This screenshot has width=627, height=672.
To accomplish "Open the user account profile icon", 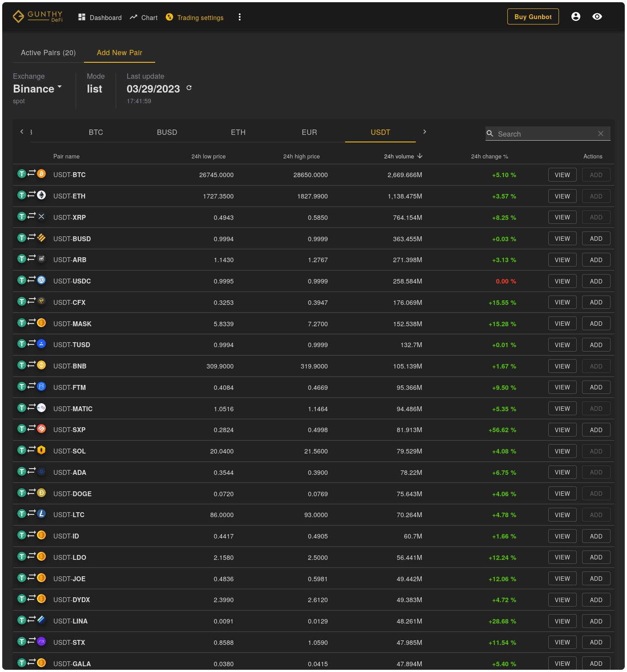I will coord(576,16).
